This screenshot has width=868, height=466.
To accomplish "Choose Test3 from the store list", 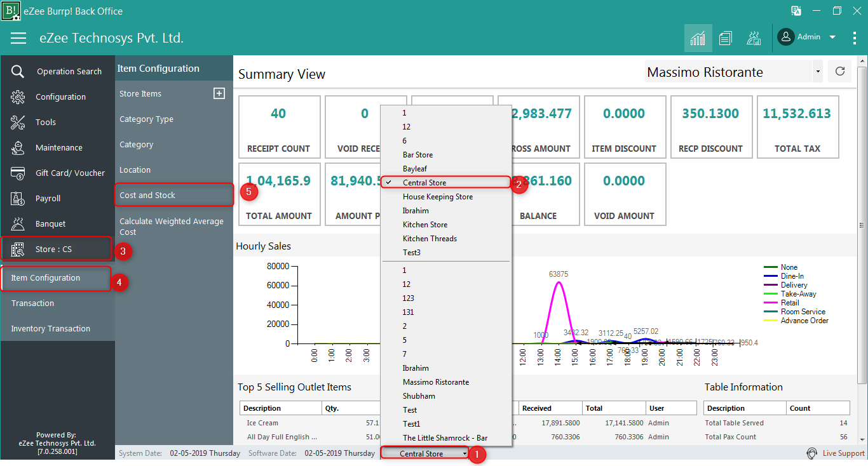I will tap(445, 253).
